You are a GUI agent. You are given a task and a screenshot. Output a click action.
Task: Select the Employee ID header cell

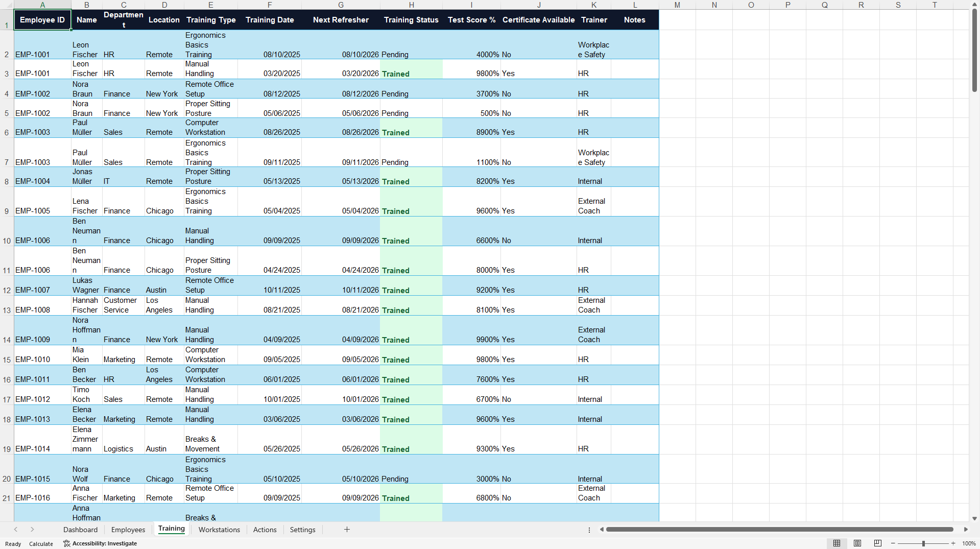tap(42, 20)
